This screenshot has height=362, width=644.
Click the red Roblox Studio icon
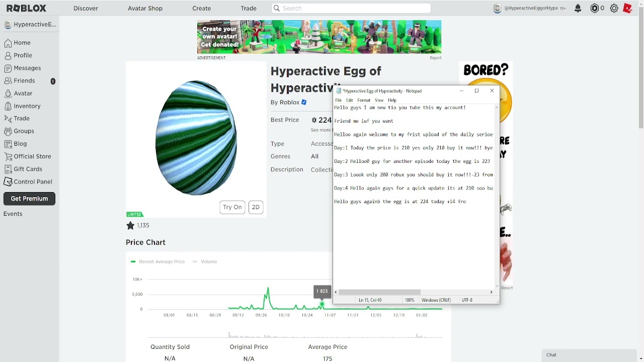pos(627,8)
